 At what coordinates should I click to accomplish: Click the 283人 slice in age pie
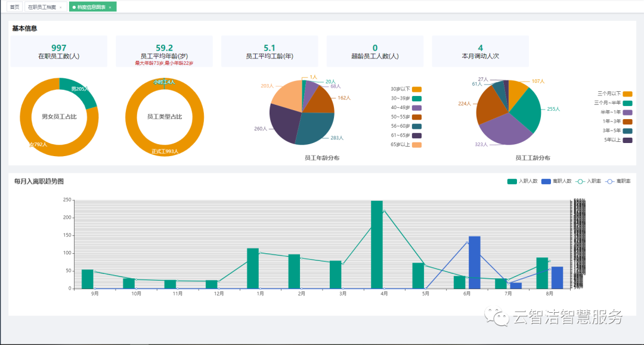click(313, 130)
